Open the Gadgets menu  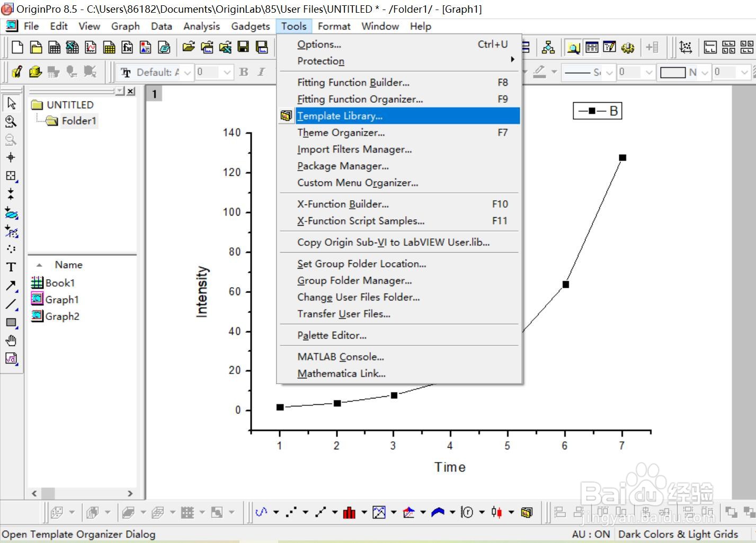pyautogui.click(x=251, y=26)
